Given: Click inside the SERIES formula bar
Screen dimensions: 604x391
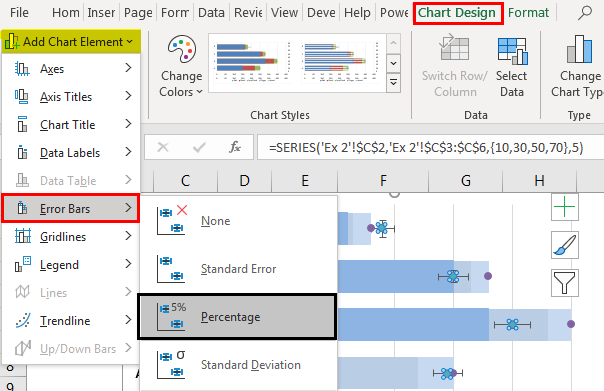Looking at the screenshot, I should pyautogui.click(x=431, y=147).
